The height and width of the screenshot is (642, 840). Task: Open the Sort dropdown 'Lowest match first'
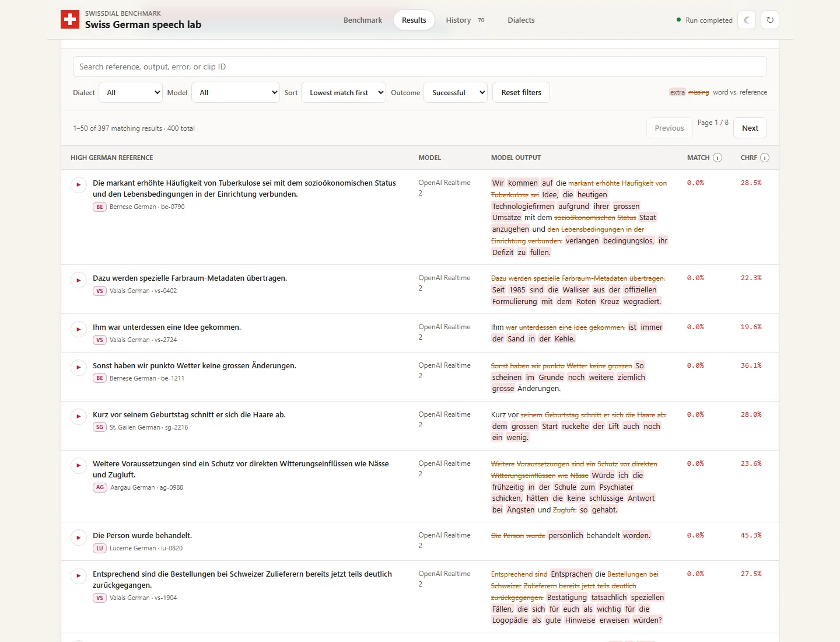point(344,92)
